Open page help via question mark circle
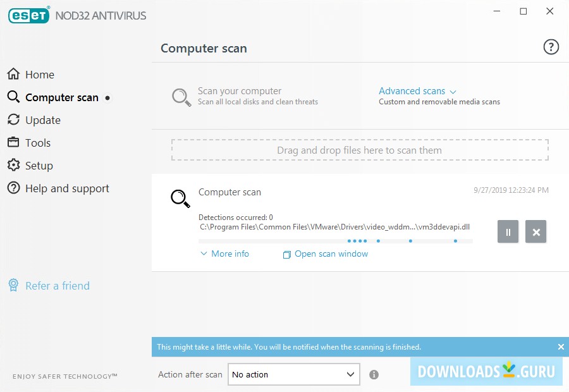 (x=551, y=47)
